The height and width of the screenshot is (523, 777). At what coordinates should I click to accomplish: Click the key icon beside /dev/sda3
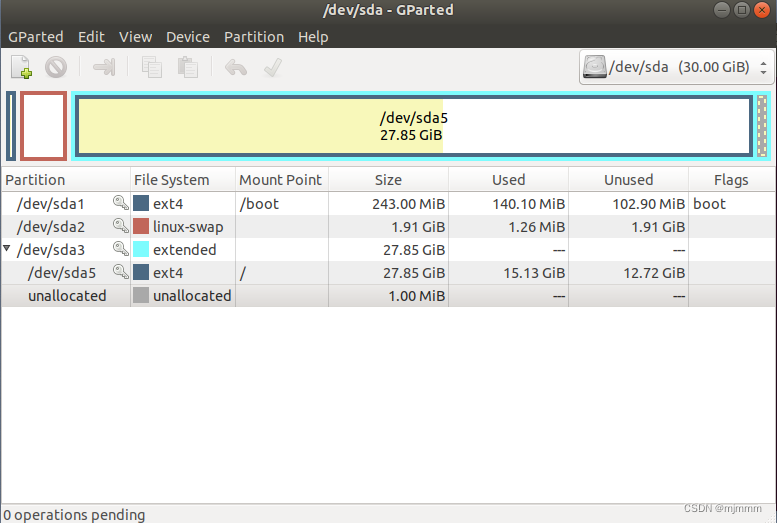point(120,248)
